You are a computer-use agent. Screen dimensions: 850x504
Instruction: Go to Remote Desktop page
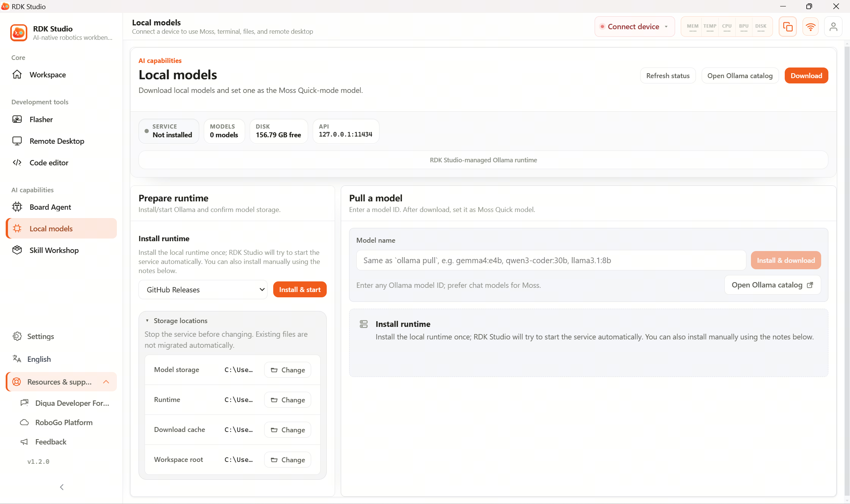click(61, 141)
